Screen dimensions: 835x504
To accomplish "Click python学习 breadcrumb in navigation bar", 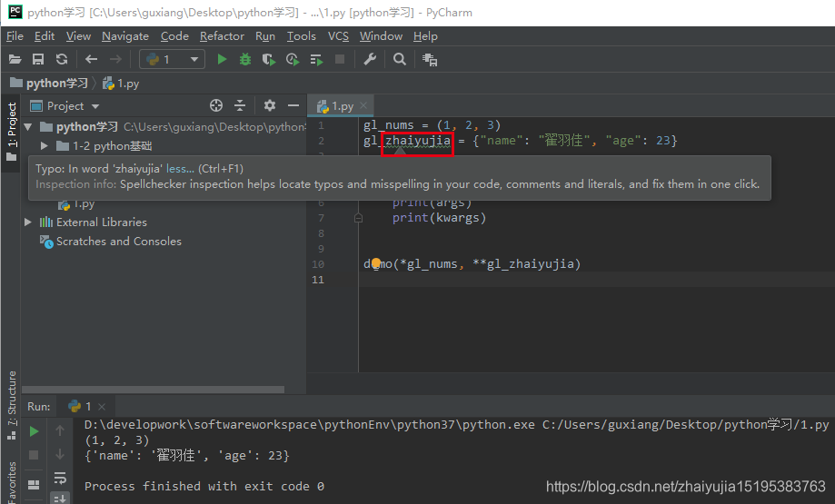I will pyautogui.click(x=49, y=83).
